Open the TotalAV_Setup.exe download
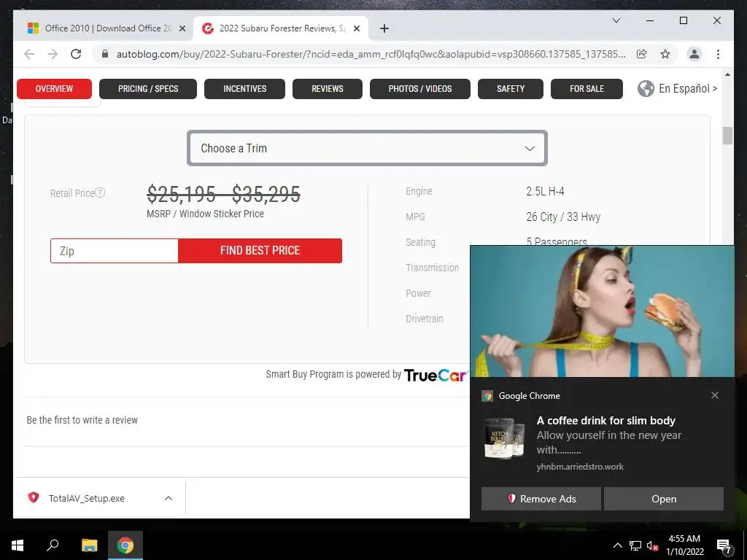The image size is (747, 560). pos(86,498)
